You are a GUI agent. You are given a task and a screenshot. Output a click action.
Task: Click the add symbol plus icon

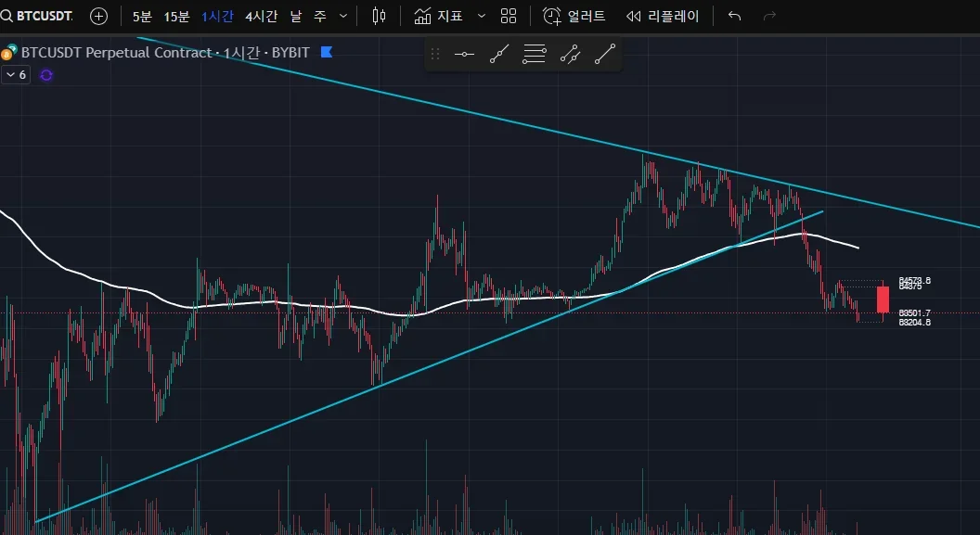click(98, 17)
